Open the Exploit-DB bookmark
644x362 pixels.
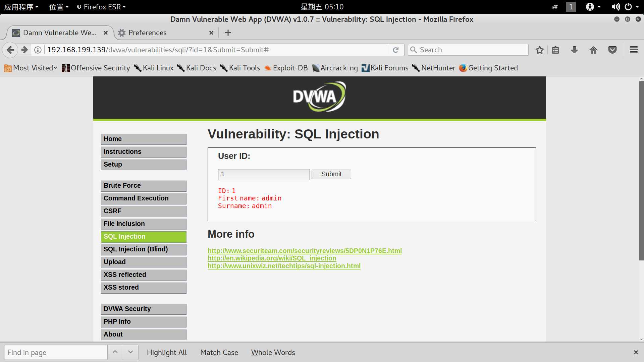click(286, 68)
